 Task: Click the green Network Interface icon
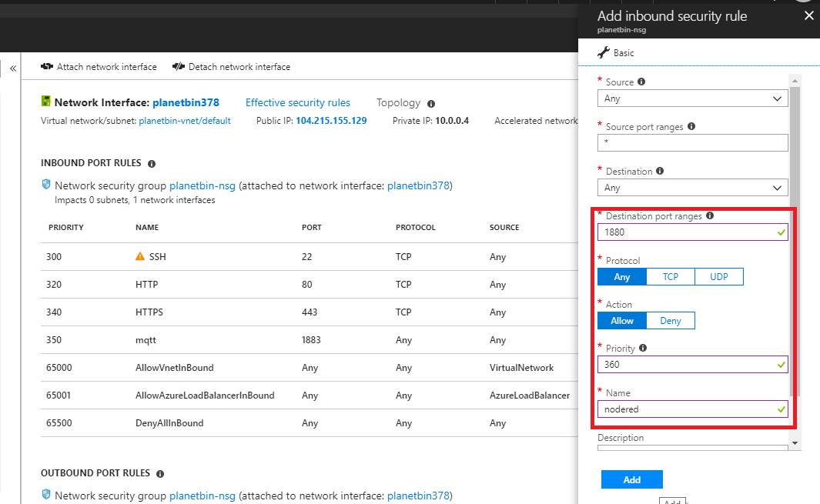[46, 101]
